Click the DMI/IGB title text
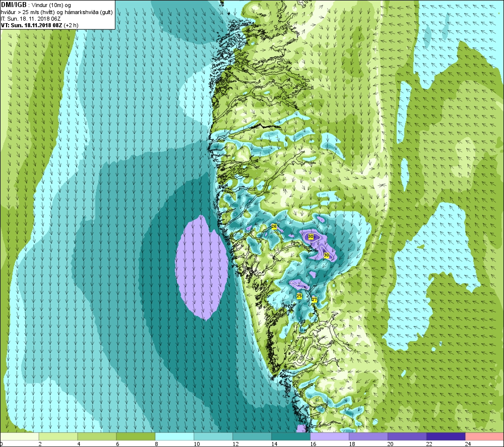This screenshot has width=504, height=447. pyautogui.click(x=14, y=5)
